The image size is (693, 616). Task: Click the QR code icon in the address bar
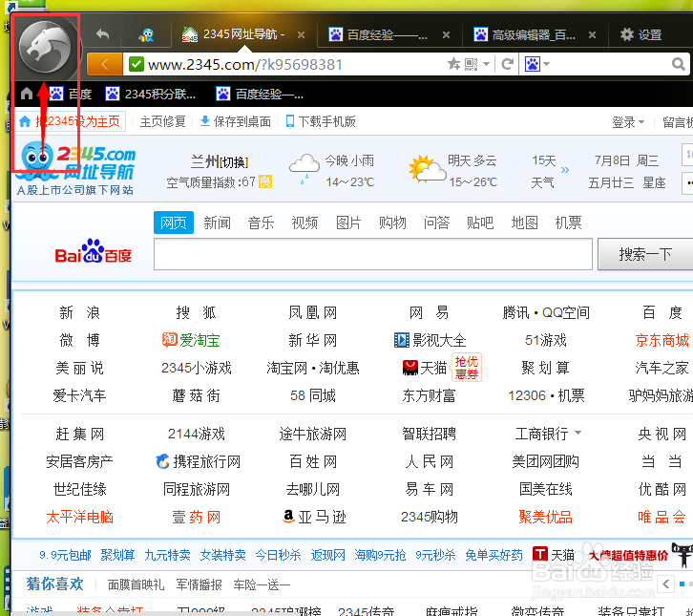click(472, 65)
